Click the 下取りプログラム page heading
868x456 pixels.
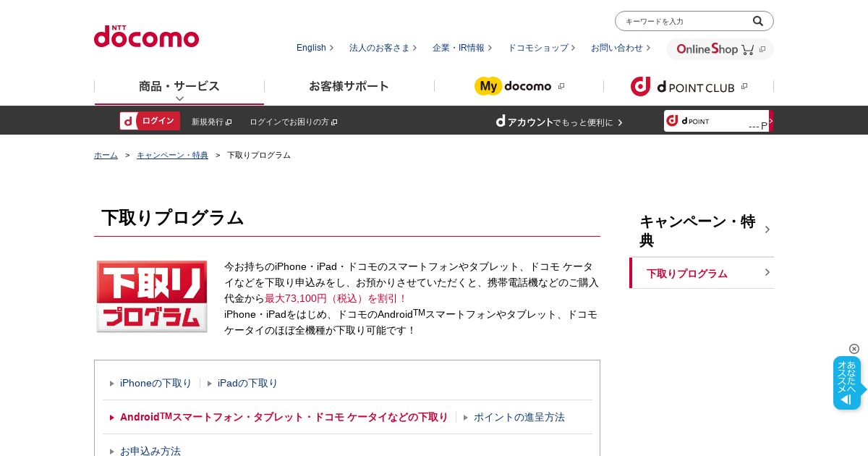173,217
